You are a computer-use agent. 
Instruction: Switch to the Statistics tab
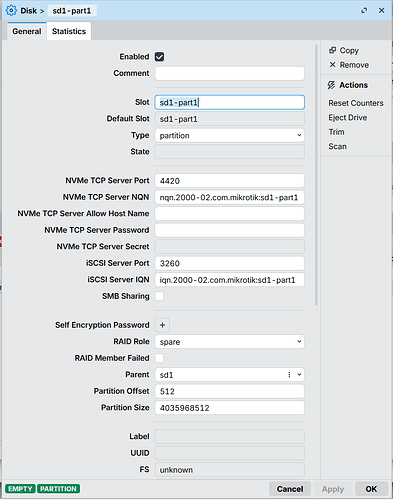(69, 31)
